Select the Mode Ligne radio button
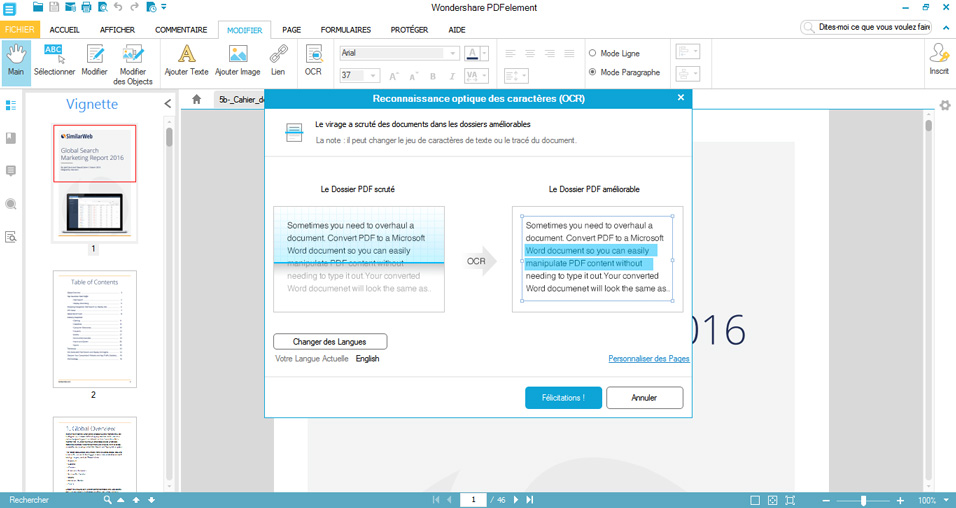This screenshot has width=956, height=508. coord(592,53)
